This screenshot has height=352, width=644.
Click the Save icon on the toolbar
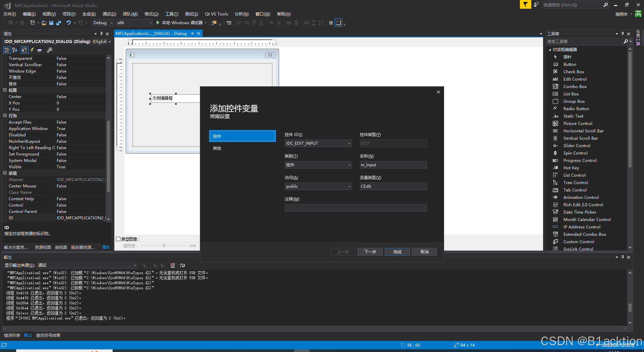[51, 23]
